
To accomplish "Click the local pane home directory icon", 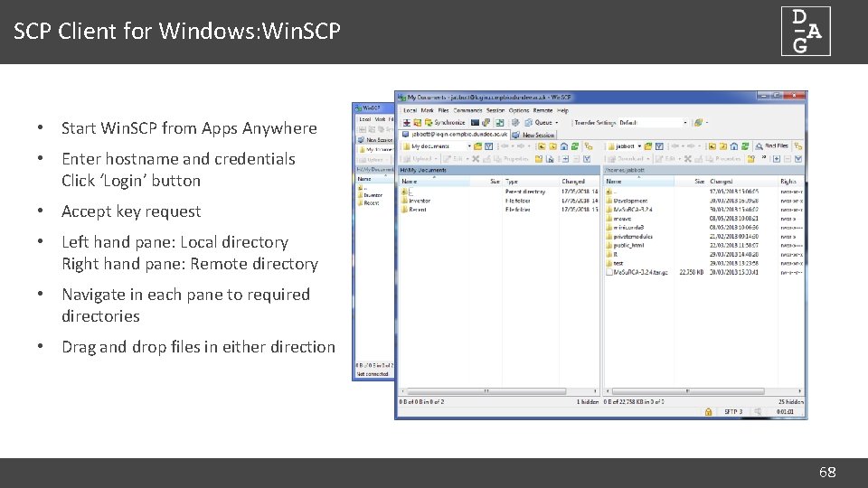I will point(563,146).
